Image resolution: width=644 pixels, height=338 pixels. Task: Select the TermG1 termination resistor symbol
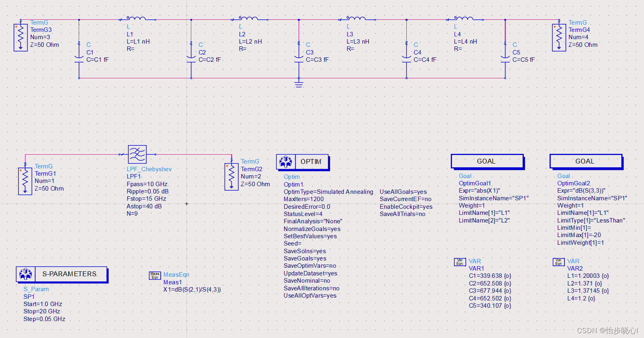point(25,181)
